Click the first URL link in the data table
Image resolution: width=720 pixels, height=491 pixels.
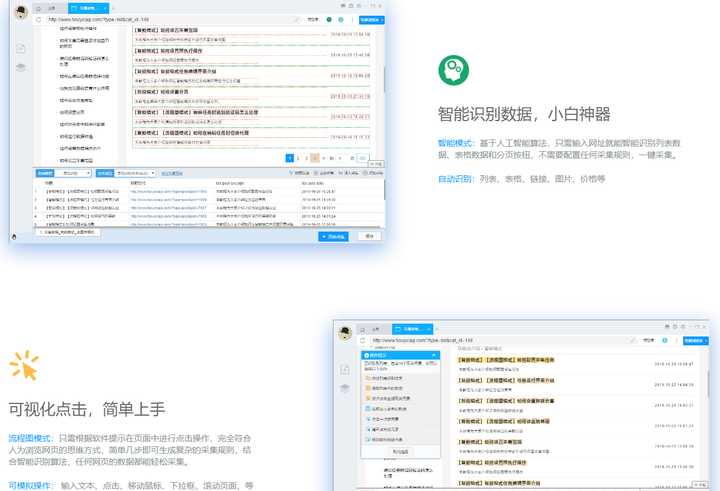coord(168,192)
